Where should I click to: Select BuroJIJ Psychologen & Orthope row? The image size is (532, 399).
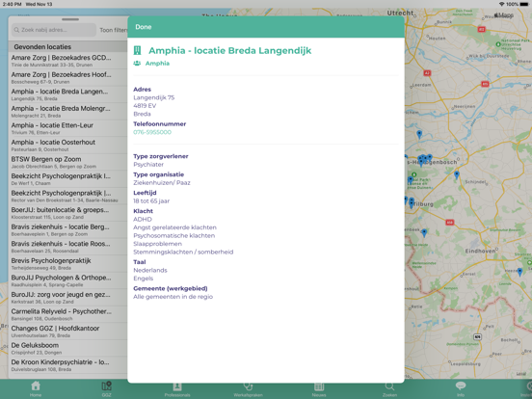[x=67, y=280]
